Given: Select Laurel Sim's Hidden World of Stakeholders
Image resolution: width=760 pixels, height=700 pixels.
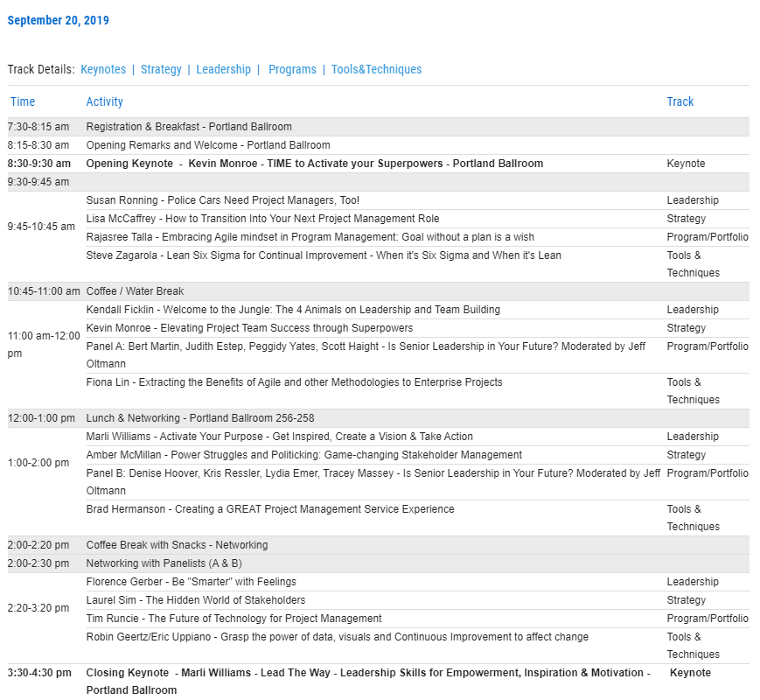Looking at the screenshot, I should (196, 600).
